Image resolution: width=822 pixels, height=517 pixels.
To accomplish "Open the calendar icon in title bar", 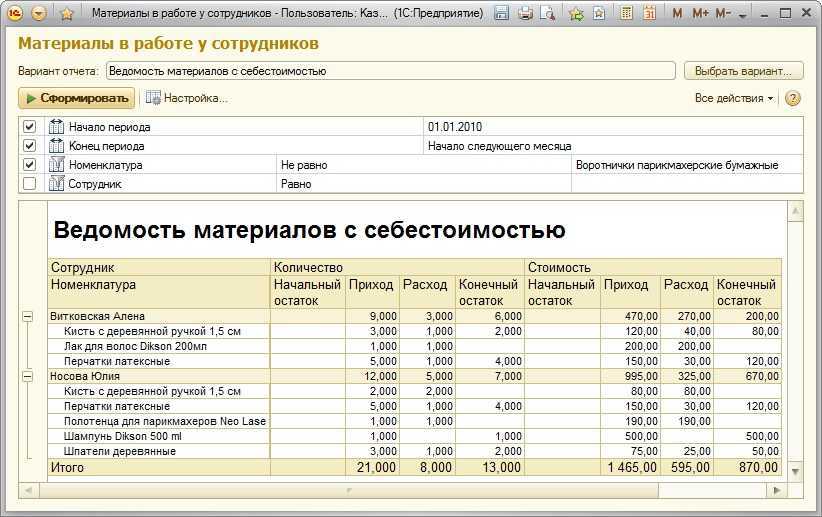I will point(649,14).
